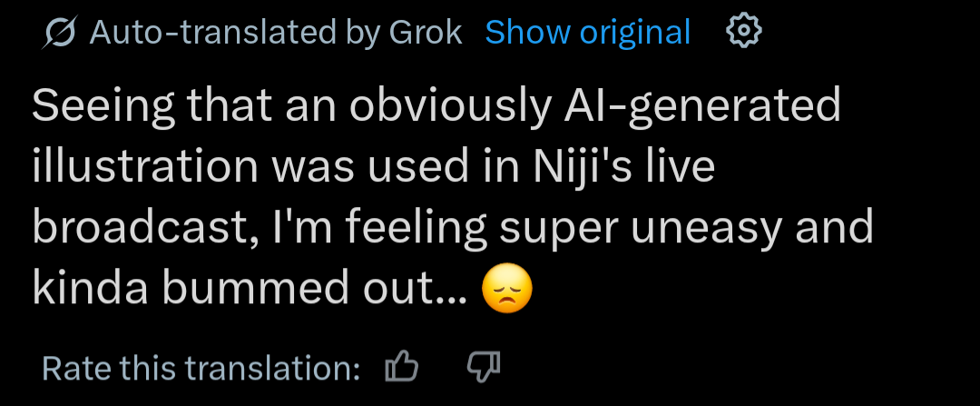
Task: Click the Rate this translation label
Action: pyautogui.click(x=201, y=369)
